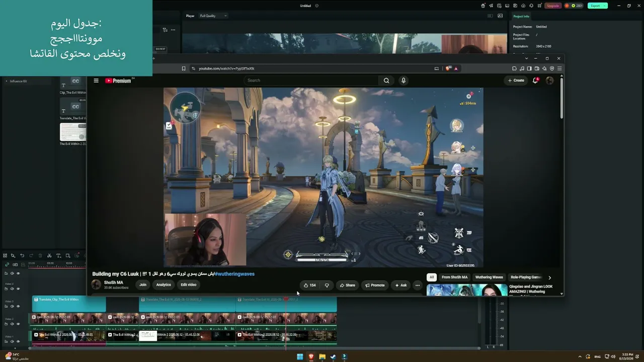
Task: Open the gift icon in editor title bar
Action: coord(483,6)
